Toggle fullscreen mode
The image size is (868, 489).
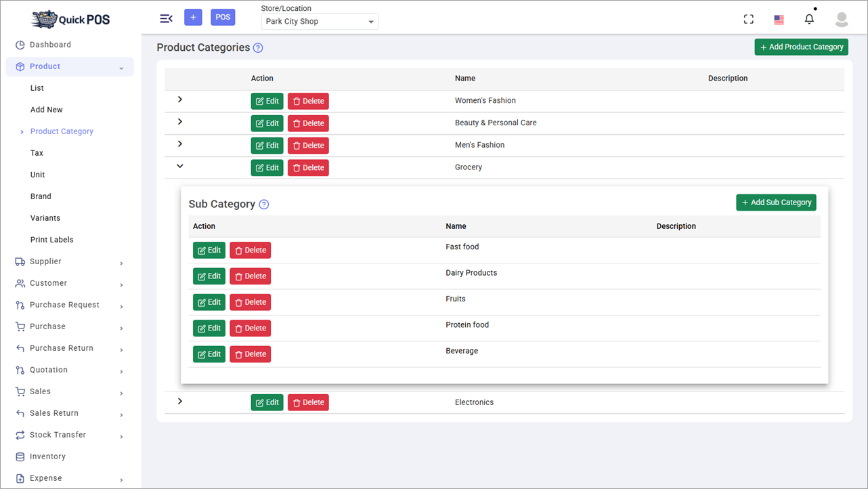pos(748,19)
